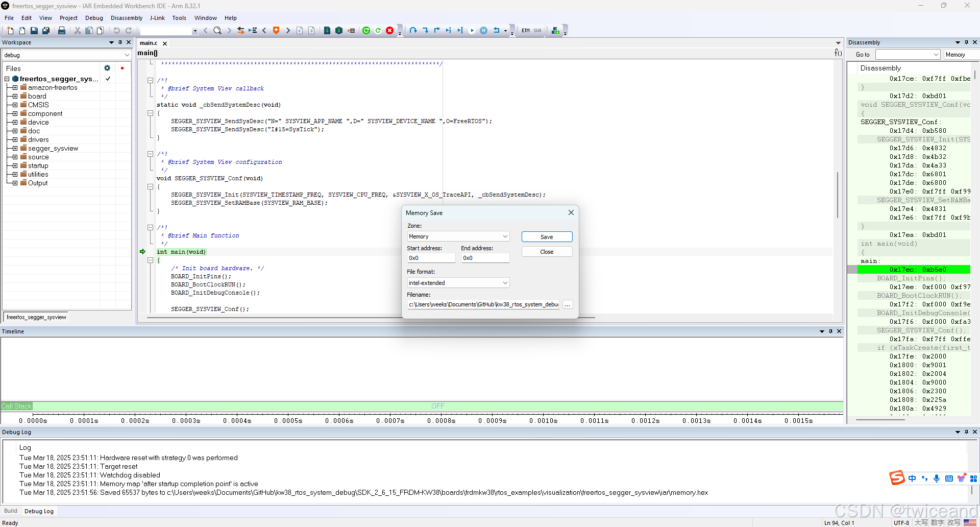Click the Undo toolbar icon
This screenshot has width=980, height=527.
click(117, 31)
